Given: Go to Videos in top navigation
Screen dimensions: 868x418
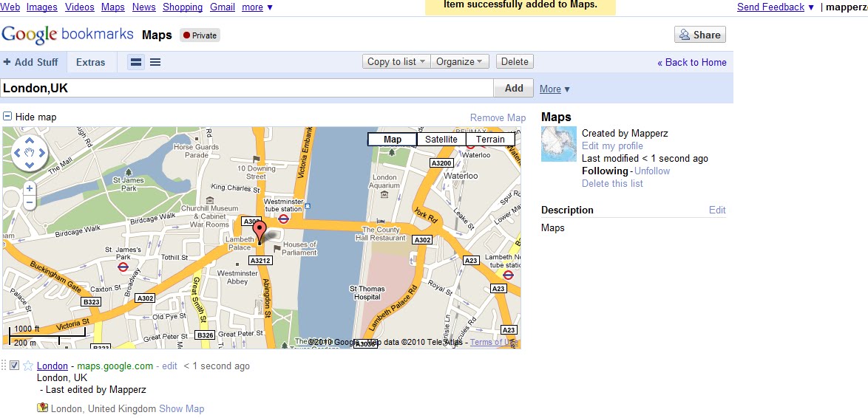Looking at the screenshot, I should point(79,7).
